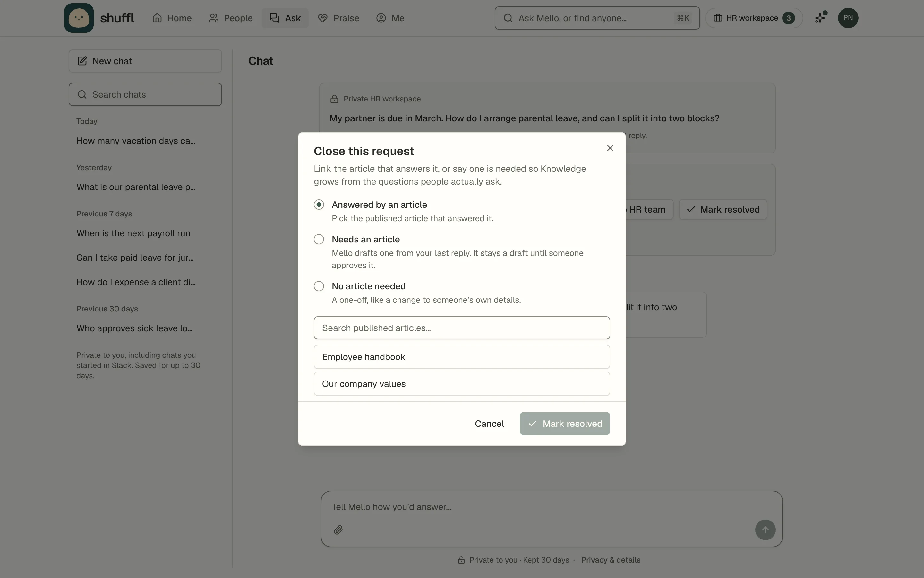Image resolution: width=924 pixels, height=578 pixels.
Task: Click the shuffl mascot logo icon
Action: coord(79,18)
